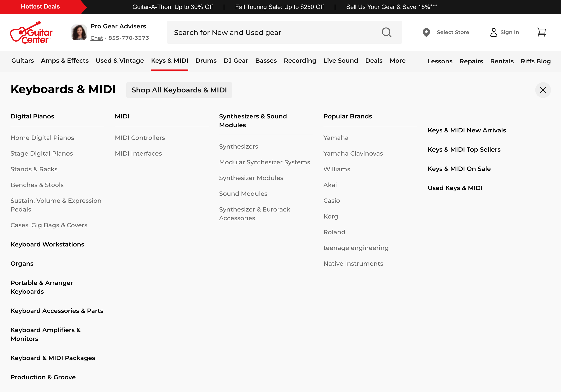Viewport: 561px width, 392px height.
Task: Open the Used & Vintage category
Action: pyautogui.click(x=119, y=61)
